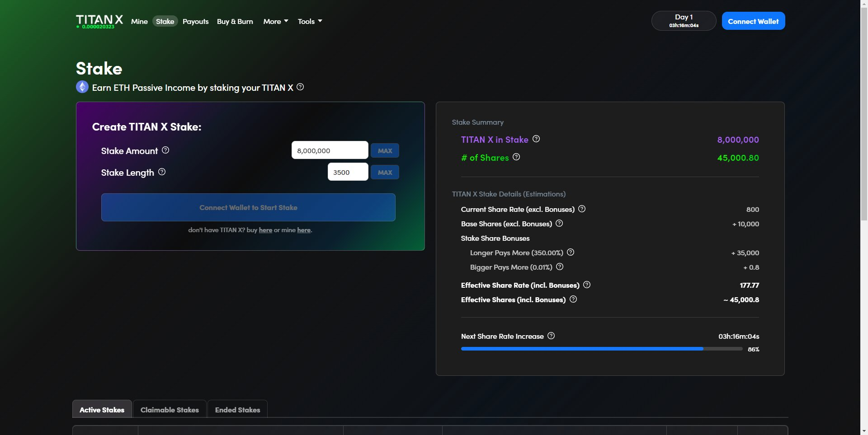This screenshot has height=435, width=868.
Task: Click the TITAN X logo
Action: click(99, 19)
